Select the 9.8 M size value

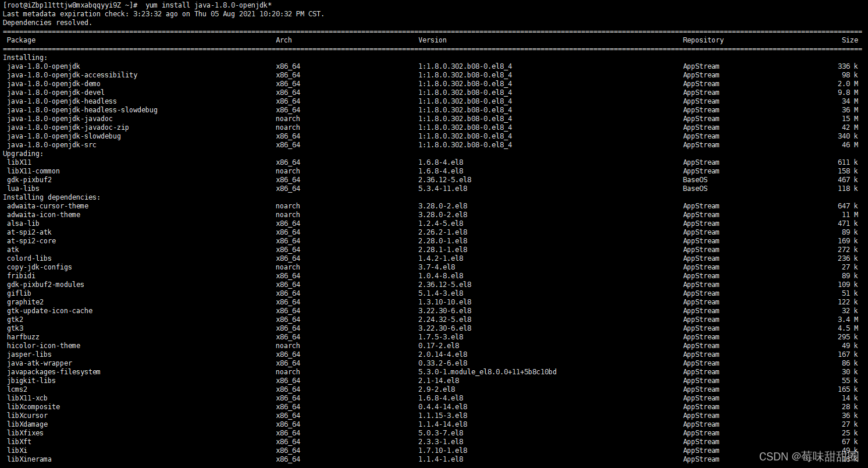(x=848, y=93)
